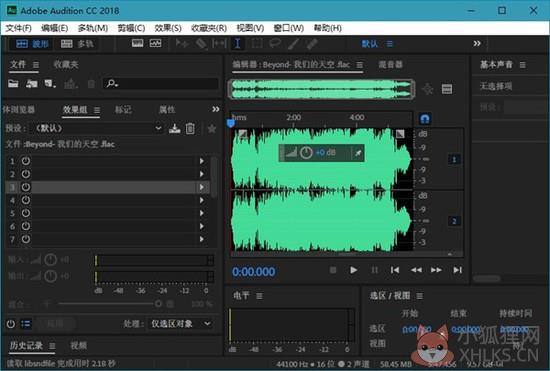Toggle power for effect slot 1
The image size is (550, 371).
point(26,161)
